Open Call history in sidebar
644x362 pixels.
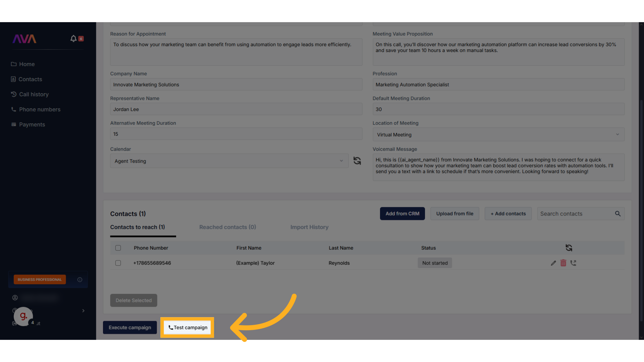pos(34,95)
